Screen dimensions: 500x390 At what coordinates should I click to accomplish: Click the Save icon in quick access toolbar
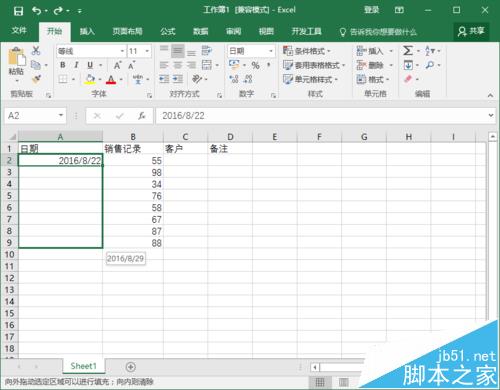pyautogui.click(x=18, y=11)
